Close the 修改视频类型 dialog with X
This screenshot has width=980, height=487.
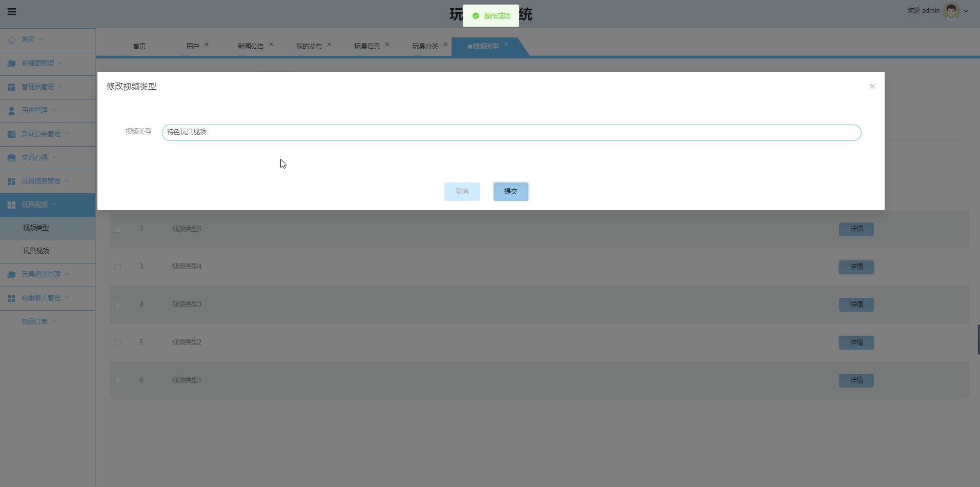[x=872, y=86]
